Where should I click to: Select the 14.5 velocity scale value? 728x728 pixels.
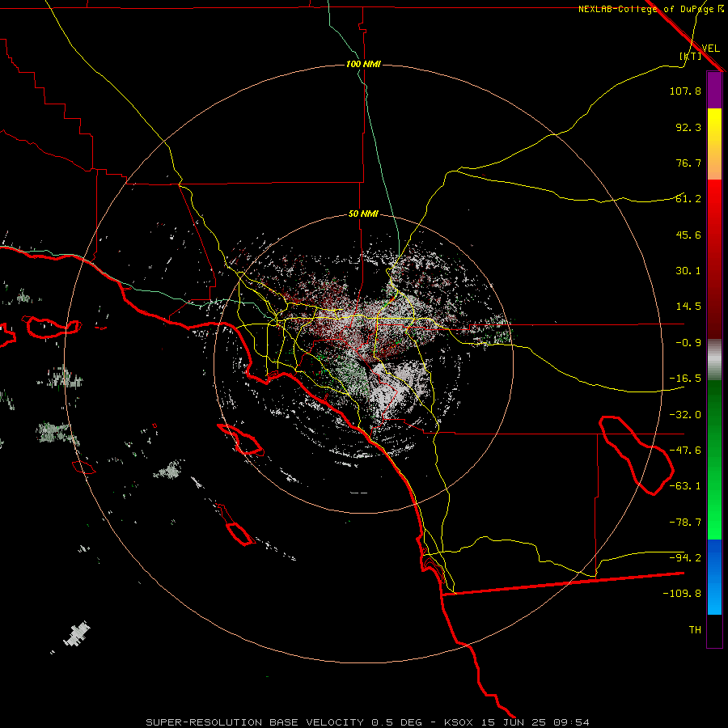click(x=688, y=307)
